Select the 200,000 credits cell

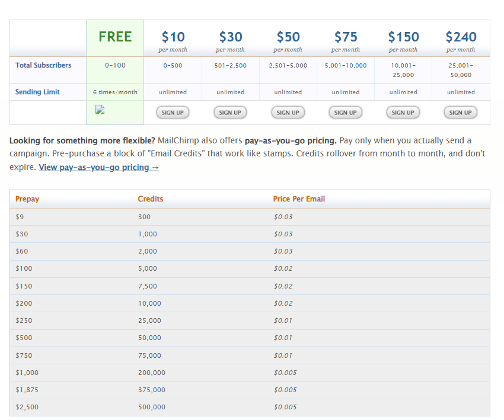pos(152,373)
